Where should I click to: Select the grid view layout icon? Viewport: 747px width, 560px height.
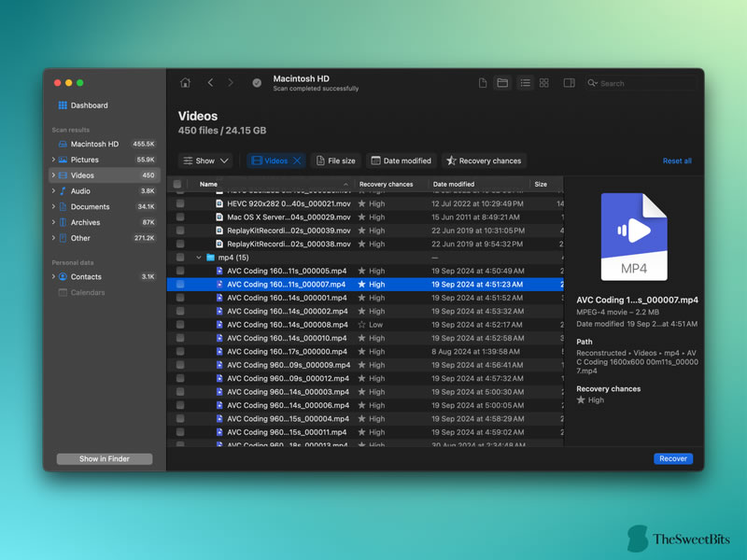point(544,83)
